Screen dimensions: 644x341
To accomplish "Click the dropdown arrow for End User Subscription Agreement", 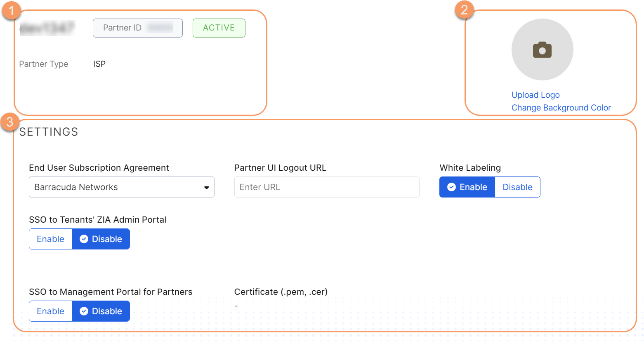I will (x=206, y=188).
